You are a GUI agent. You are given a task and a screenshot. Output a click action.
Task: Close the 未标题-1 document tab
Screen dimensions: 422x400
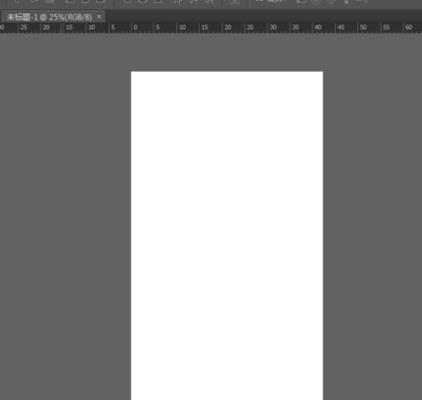point(99,17)
